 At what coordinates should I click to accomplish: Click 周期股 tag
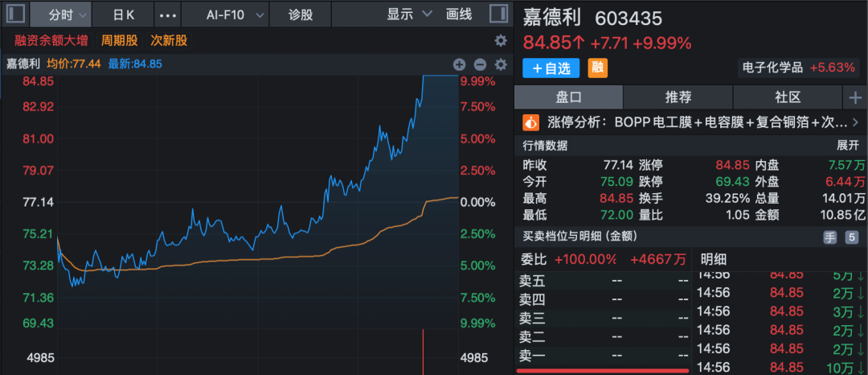[118, 40]
